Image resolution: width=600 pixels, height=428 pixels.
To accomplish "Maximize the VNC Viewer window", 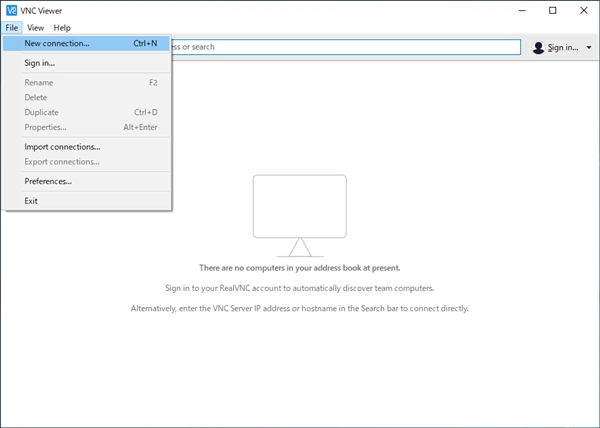I will pos(553,10).
